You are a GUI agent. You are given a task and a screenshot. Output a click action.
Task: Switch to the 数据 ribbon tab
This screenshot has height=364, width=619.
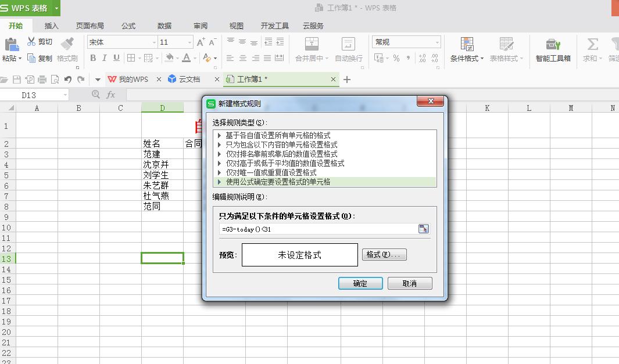pyautogui.click(x=163, y=26)
